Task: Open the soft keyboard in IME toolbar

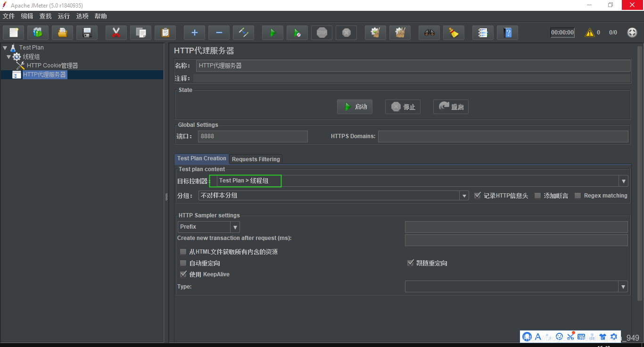Action: point(581,337)
